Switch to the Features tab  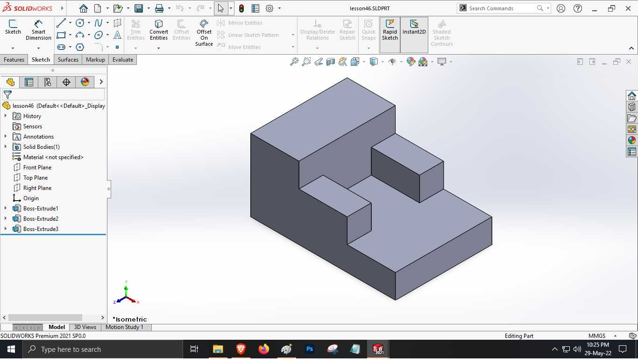pyautogui.click(x=14, y=60)
